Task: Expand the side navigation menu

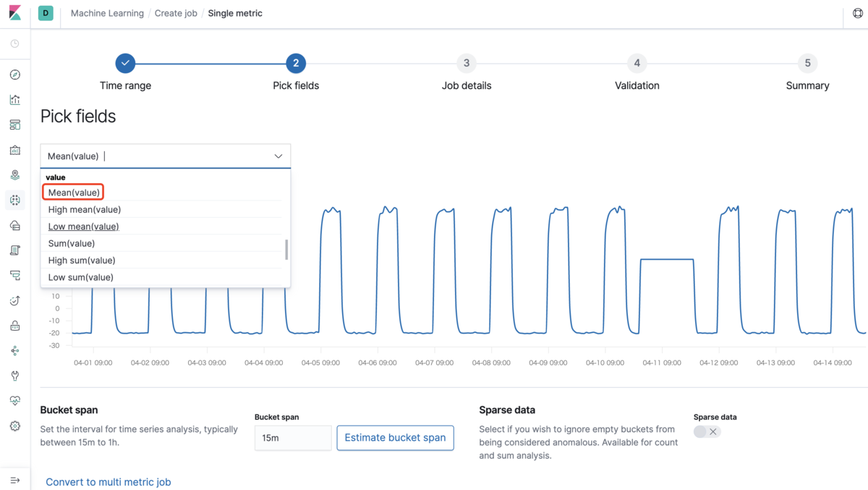Action: pos(14,480)
